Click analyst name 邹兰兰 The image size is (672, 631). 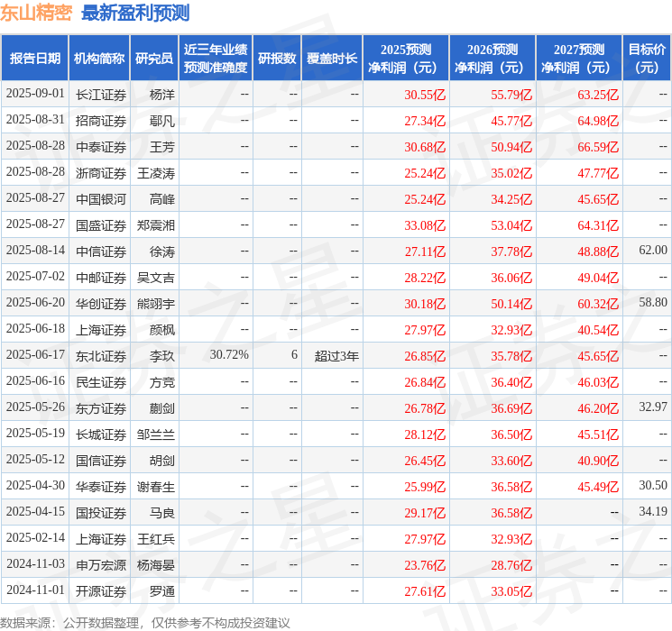(156, 434)
